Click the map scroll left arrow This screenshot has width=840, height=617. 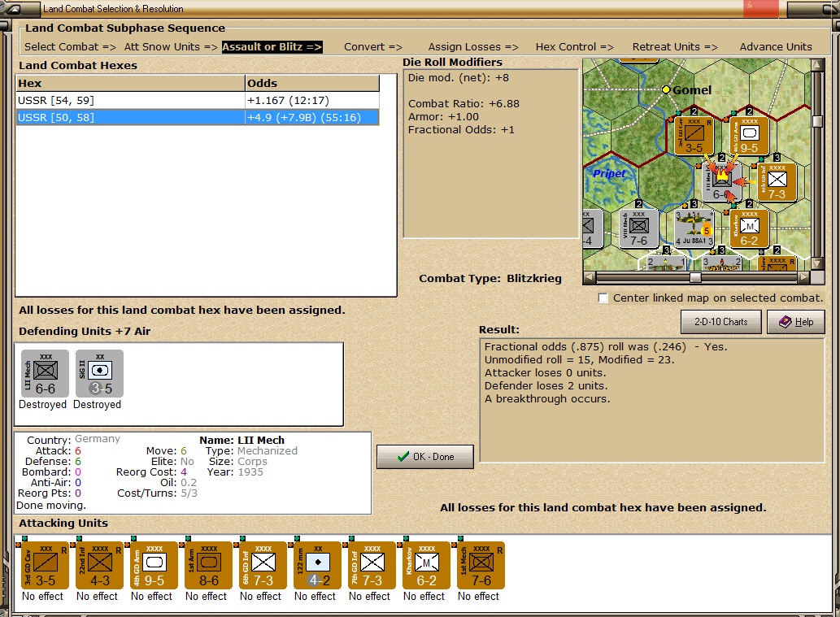click(x=589, y=277)
